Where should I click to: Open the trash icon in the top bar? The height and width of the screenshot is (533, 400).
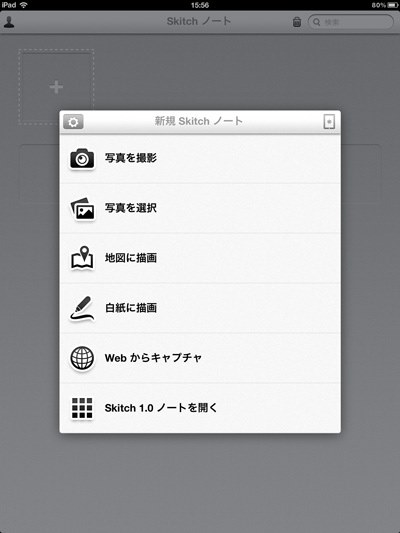point(297,22)
